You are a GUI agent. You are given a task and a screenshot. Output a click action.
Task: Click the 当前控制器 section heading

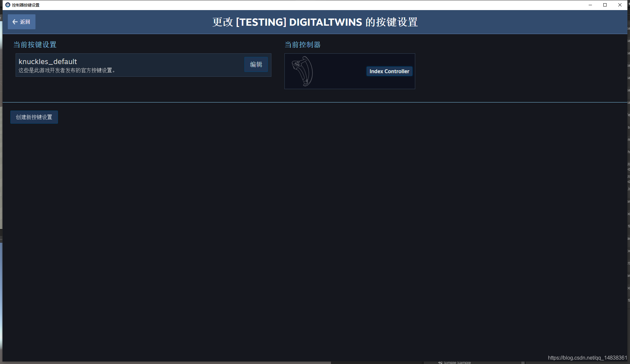[303, 45]
